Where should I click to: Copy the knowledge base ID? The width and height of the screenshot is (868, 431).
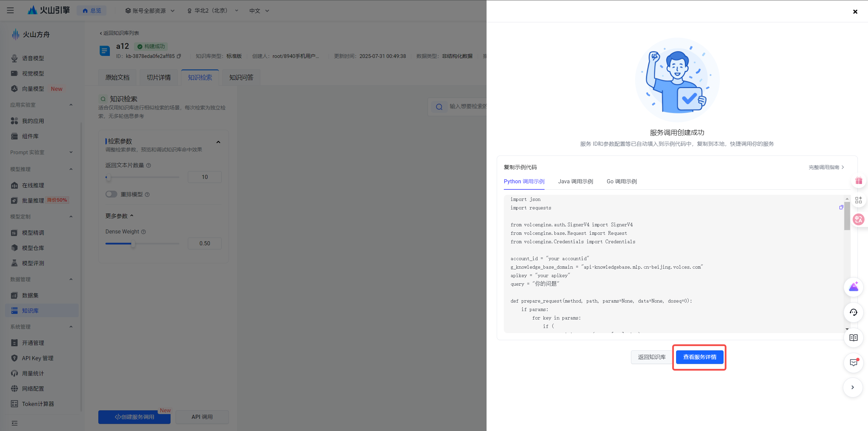coord(179,56)
